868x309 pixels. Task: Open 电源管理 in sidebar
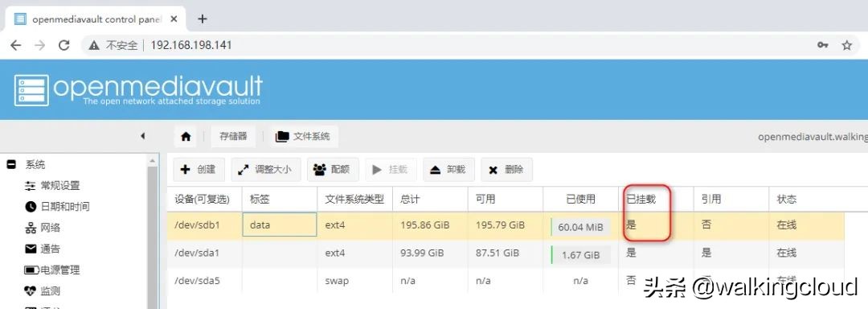[52, 270]
